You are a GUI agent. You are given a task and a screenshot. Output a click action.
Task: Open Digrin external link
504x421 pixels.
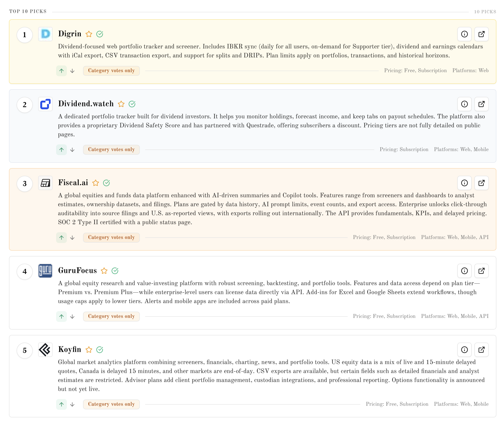click(x=481, y=34)
